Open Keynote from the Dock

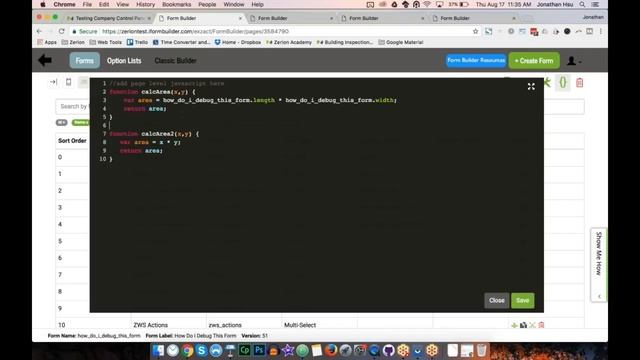tap(230, 350)
